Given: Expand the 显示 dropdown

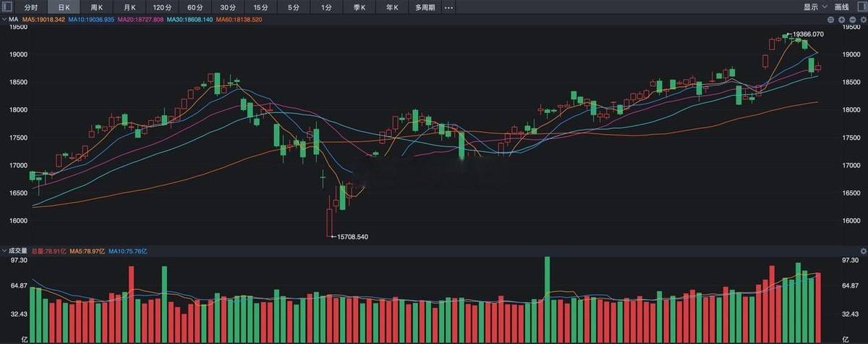Looking at the screenshot, I should click(816, 7).
